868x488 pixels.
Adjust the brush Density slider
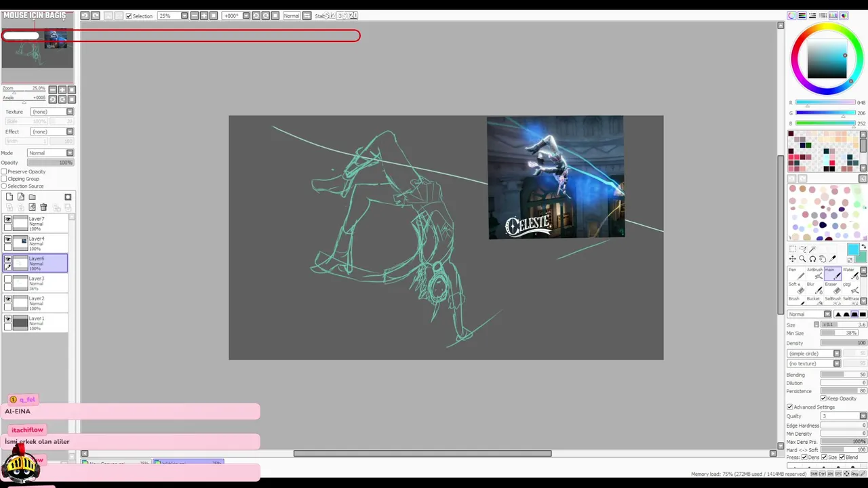pos(844,343)
